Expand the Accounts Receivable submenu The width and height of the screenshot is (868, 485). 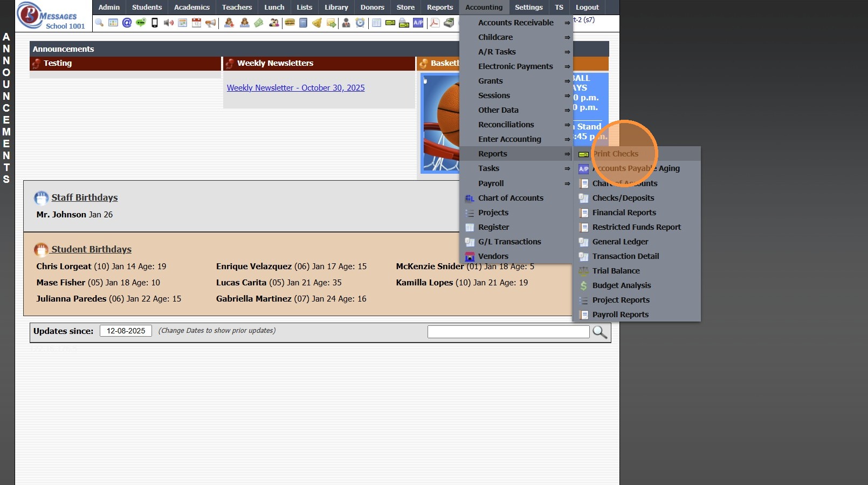click(516, 23)
